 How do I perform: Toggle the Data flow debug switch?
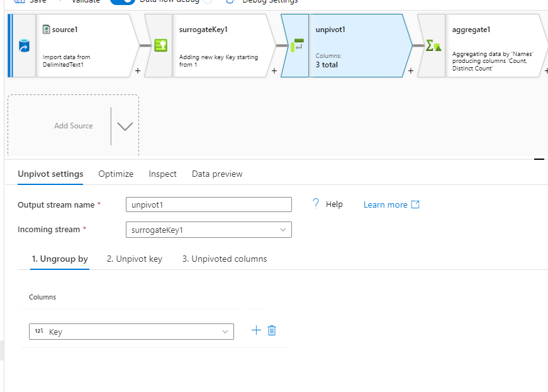click(123, 1)
